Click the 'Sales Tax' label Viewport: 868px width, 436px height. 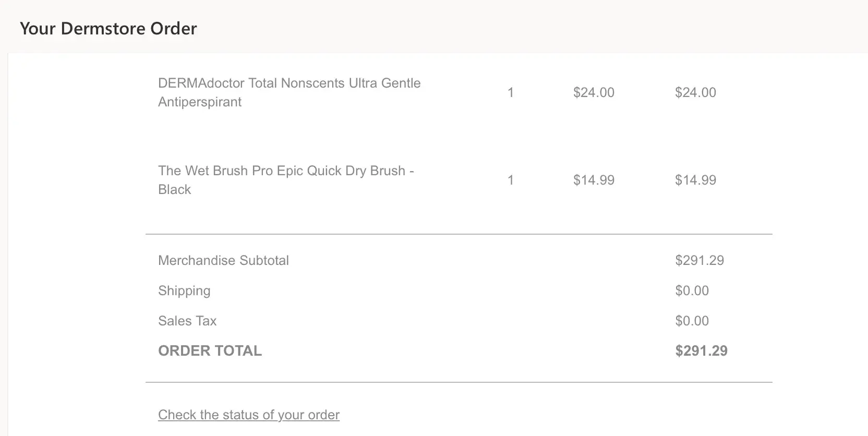(x=187, y=321)
